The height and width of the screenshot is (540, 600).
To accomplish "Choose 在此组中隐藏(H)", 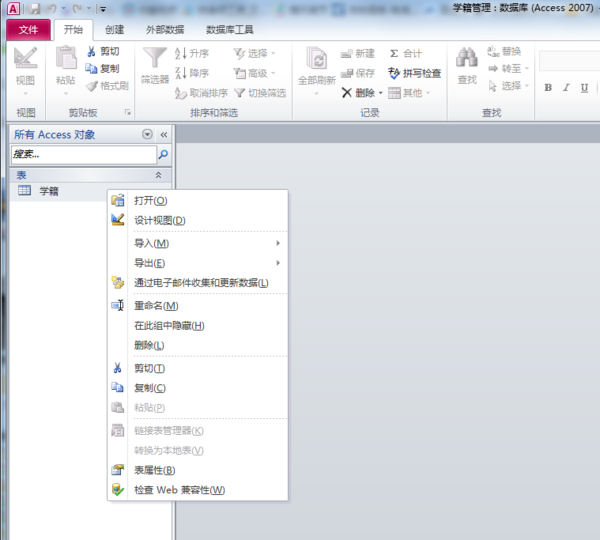I will 198,326.
